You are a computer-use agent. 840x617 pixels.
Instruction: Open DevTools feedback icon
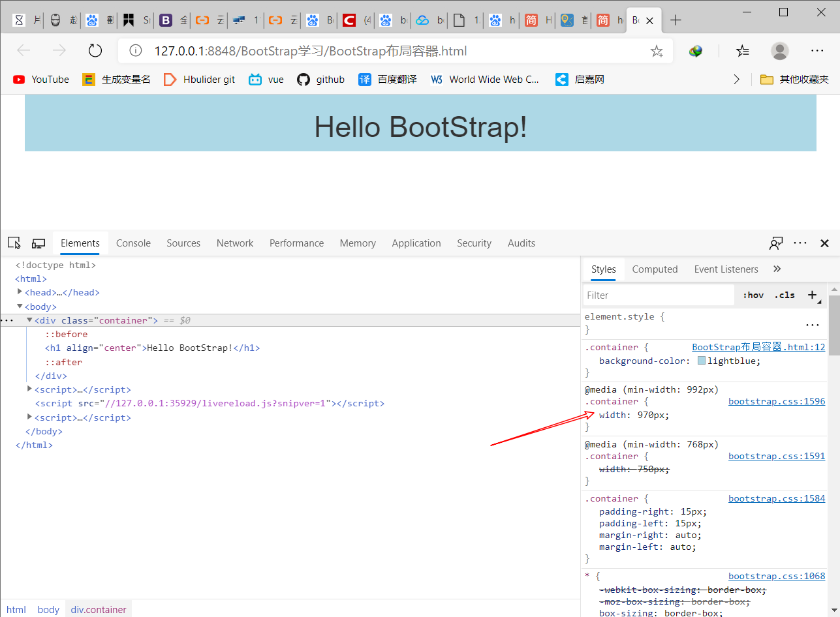tap(776, 243)
